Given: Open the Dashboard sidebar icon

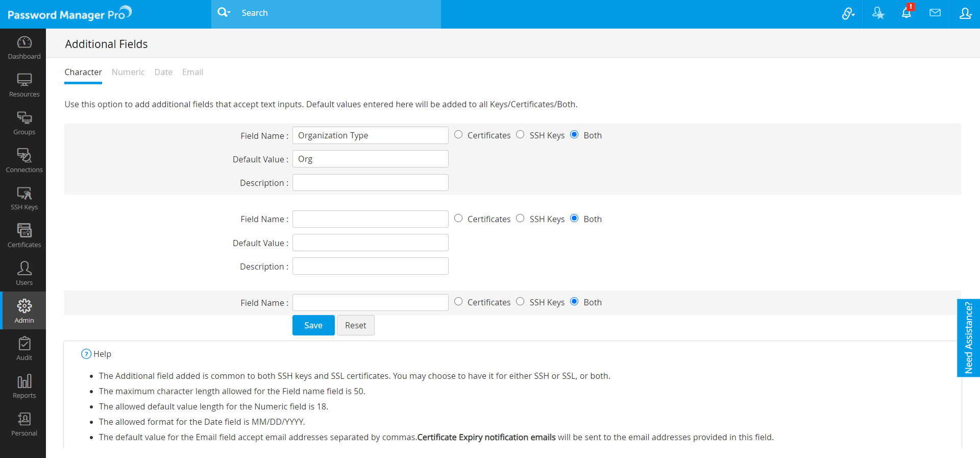Looking at the screenshot, I should click(24, 47).
